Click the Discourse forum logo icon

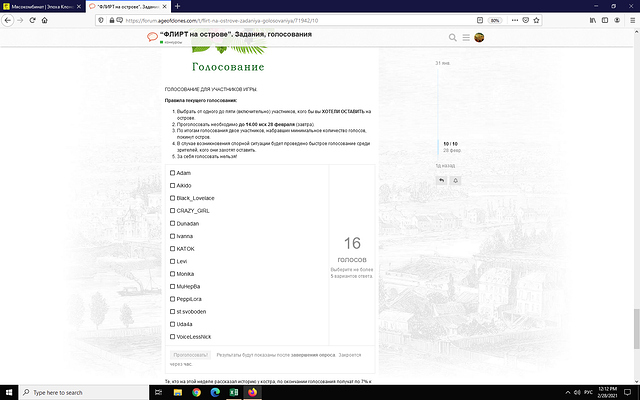click(152, 38)
